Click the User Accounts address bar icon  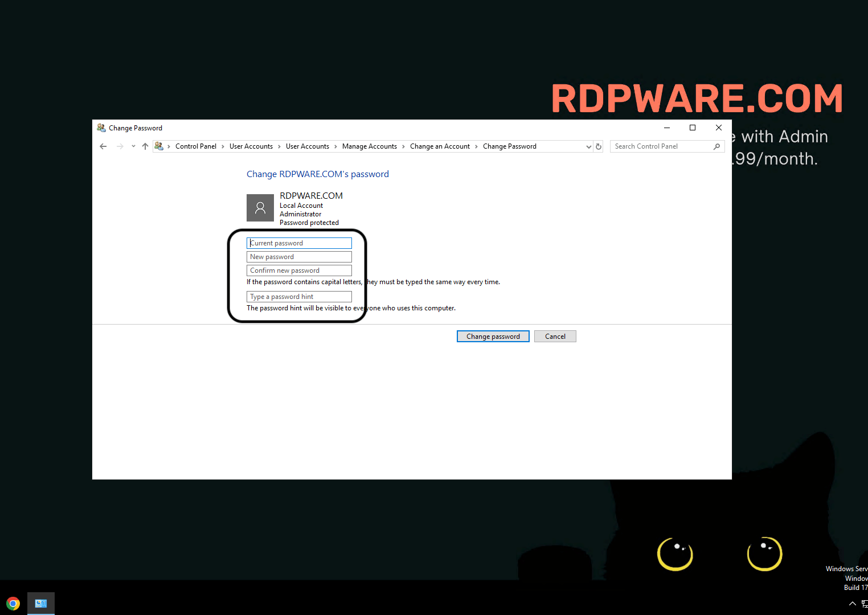tap(159, 146)
